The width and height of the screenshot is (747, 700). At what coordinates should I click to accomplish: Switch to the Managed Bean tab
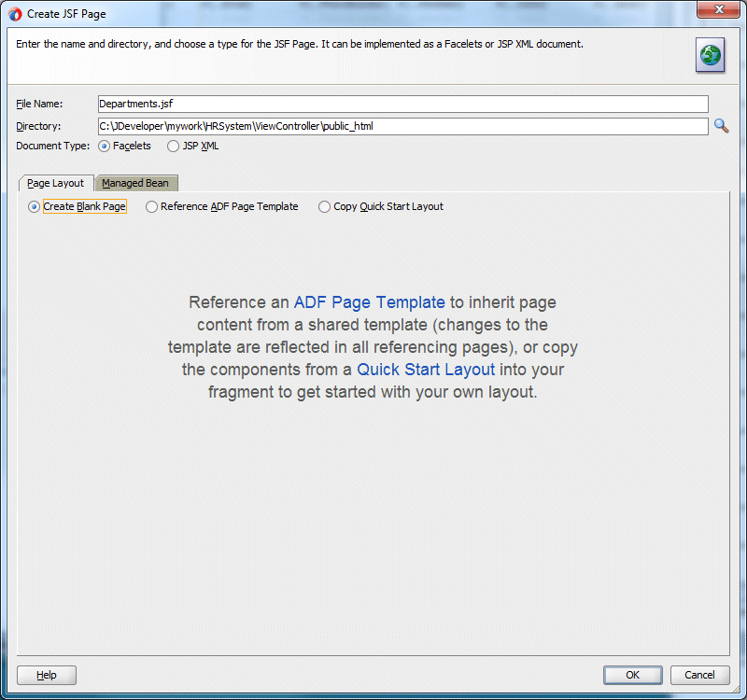[135, 183]
